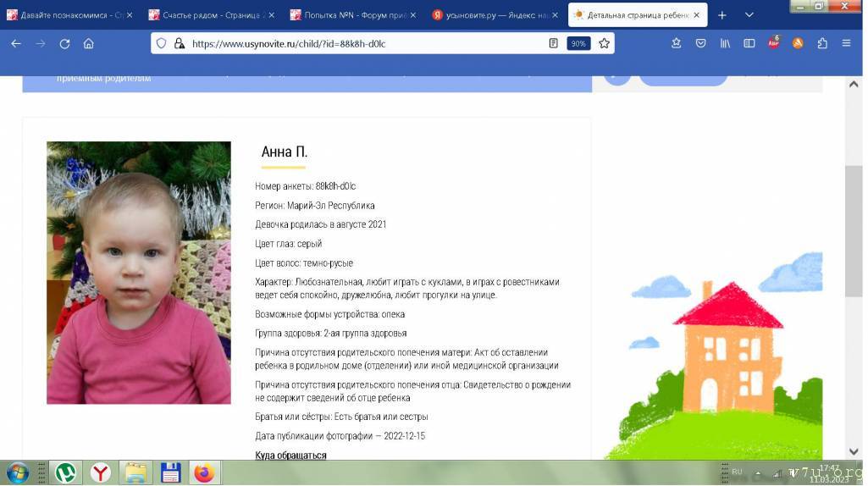Open the Firefox hamburger application menu

click(846, 43)
